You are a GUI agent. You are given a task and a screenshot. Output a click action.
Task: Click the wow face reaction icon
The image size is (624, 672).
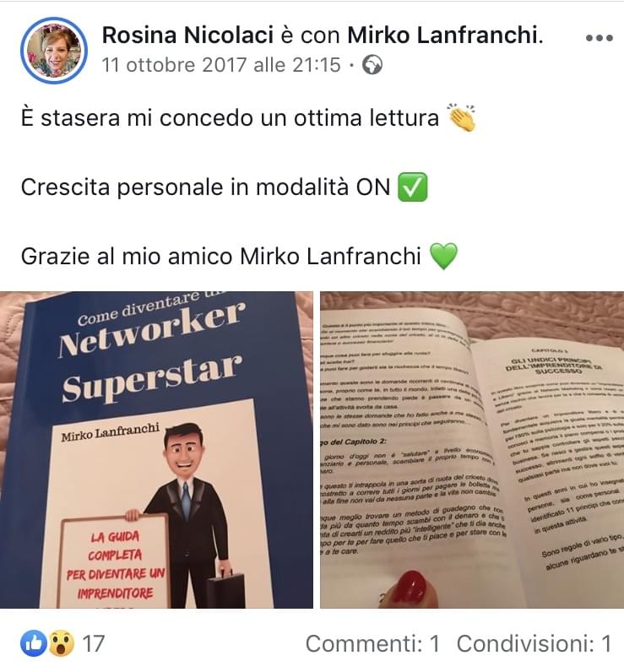(x=62, y=642)
